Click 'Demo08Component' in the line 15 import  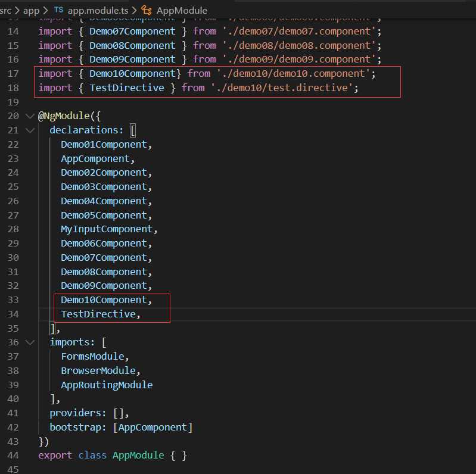point(133,46)
